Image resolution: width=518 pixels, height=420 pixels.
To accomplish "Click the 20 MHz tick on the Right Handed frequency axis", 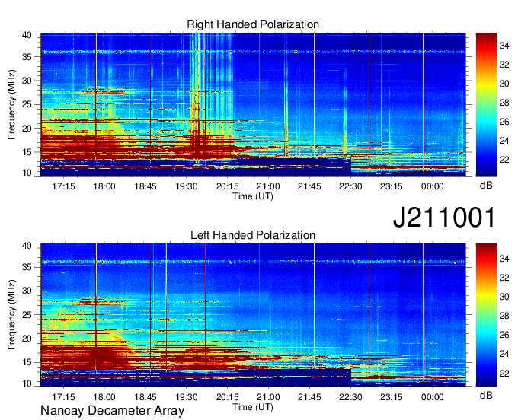I will point(27,129).
